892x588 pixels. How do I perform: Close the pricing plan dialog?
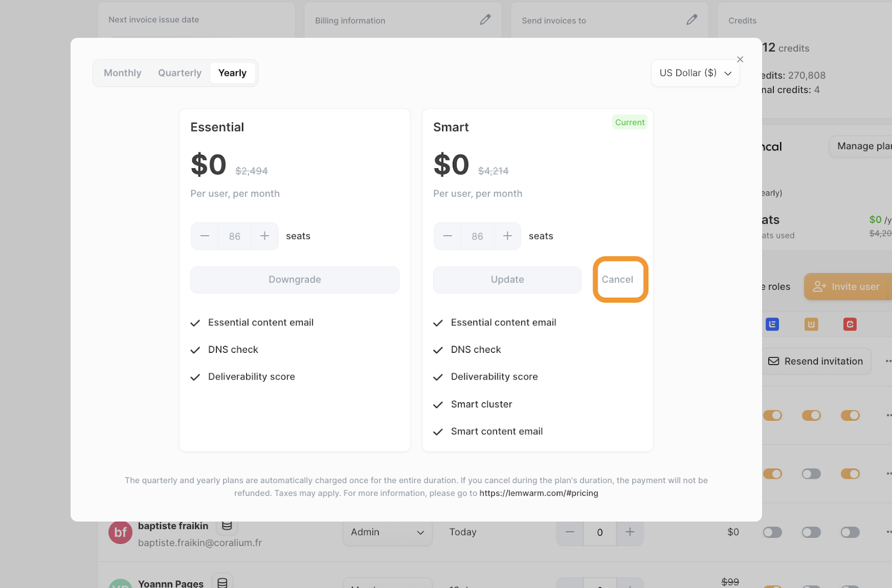pyautogui.click(x=740, y=60)
